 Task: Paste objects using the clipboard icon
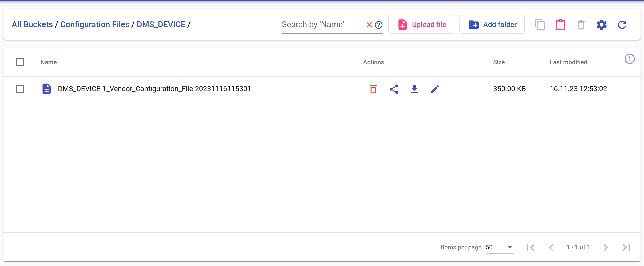click(560, 25)
